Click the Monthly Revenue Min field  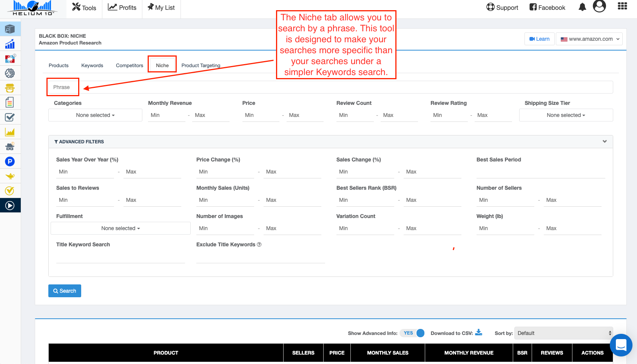click(167, 115)
